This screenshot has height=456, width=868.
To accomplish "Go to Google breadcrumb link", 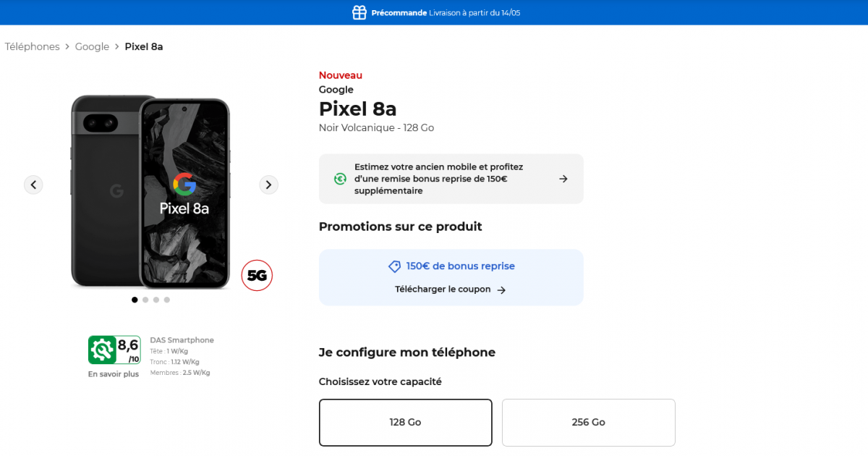I will [x=92, y=46].
